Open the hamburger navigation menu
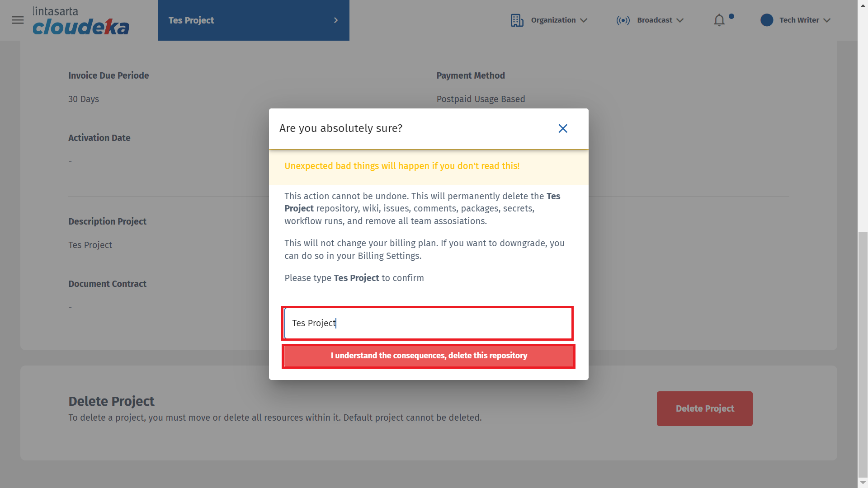 18,20
